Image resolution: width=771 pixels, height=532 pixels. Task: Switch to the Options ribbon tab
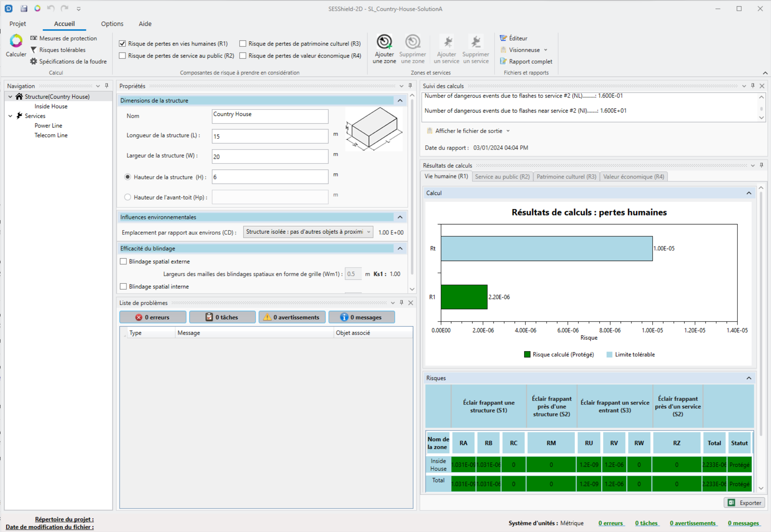pyautogui.click(x=112, y=24)
